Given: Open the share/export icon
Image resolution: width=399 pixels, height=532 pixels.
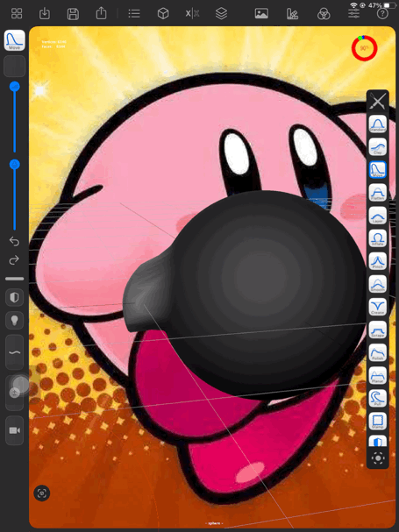Looking at the screenshot, I should (x=101, y=13).
